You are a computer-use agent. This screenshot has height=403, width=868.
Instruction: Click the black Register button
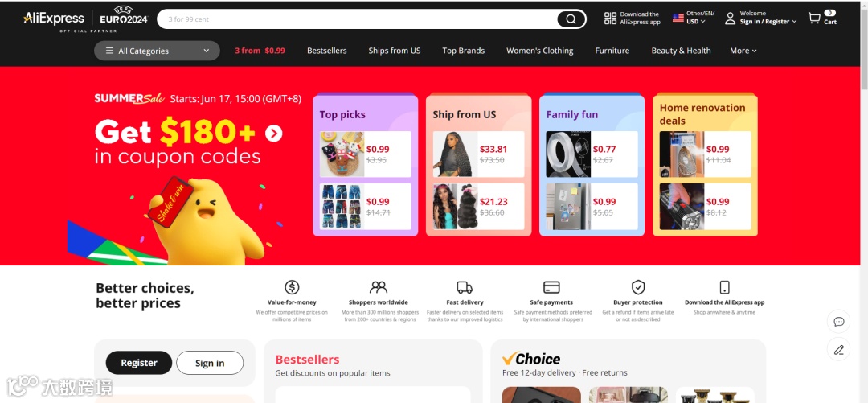[x=139, y=363]
